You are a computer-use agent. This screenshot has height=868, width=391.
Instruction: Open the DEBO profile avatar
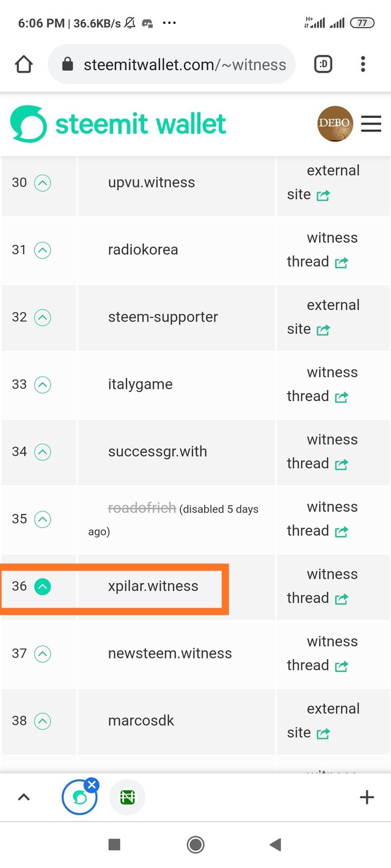tap(335, 124)
